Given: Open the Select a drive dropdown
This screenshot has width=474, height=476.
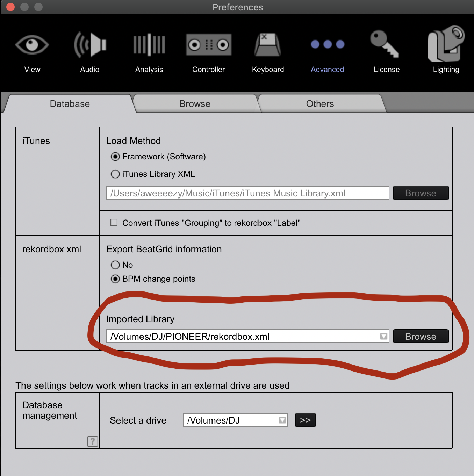Looking at the screenshot, I should pos(282,420).
